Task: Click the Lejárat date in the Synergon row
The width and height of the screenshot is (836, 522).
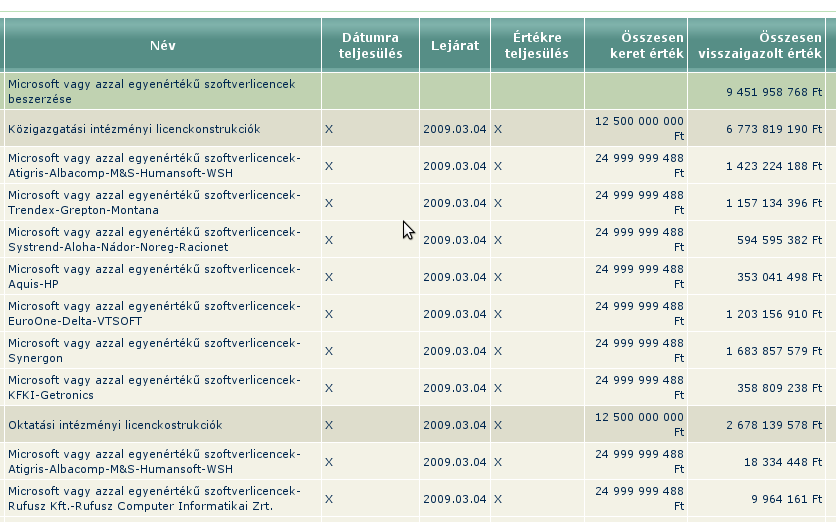Action: pos(455,351)
